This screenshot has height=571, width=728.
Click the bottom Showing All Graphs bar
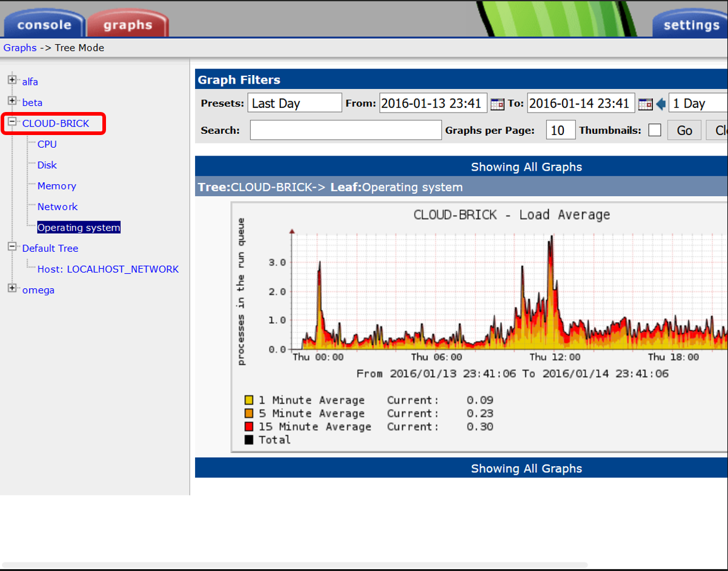462,468
